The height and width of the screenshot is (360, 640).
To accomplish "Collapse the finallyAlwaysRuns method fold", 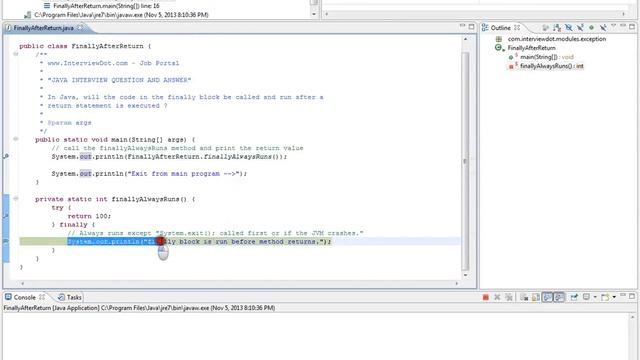I will pyautogui.click(x=16, y=199).
